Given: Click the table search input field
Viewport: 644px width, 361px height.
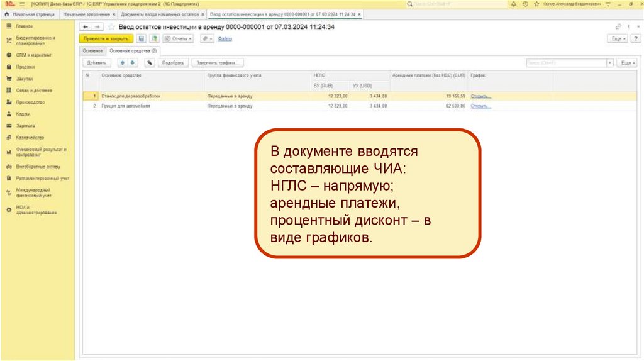Looking at the screenshot, I should coord(565,63).
